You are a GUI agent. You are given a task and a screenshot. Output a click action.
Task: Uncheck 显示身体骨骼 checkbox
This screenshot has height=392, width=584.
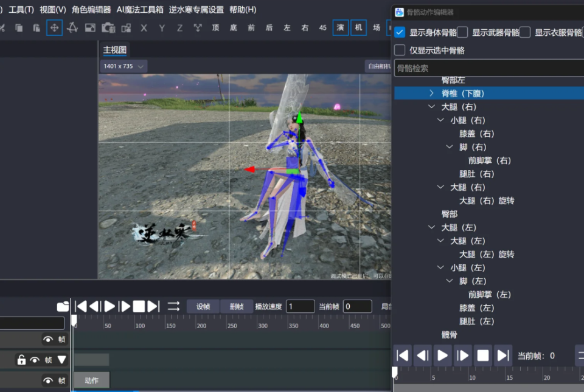coord(400,32)
